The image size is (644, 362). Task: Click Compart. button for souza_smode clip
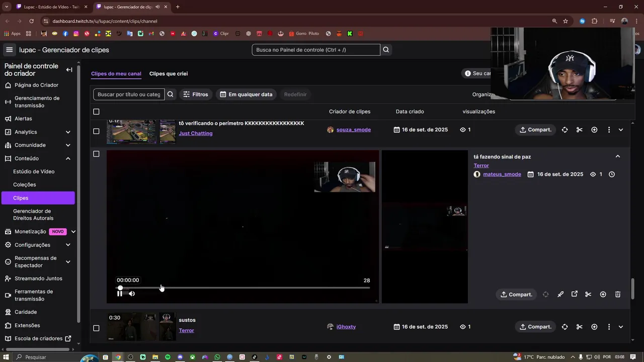click(535, 130)
